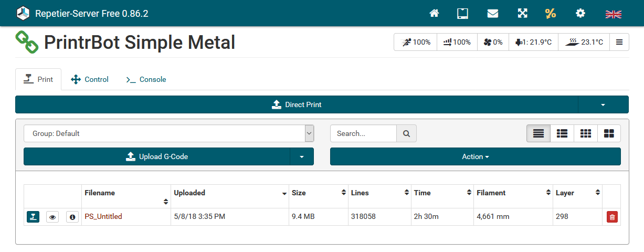Open the Group: Default dropdown

click(x=169, y=133)
